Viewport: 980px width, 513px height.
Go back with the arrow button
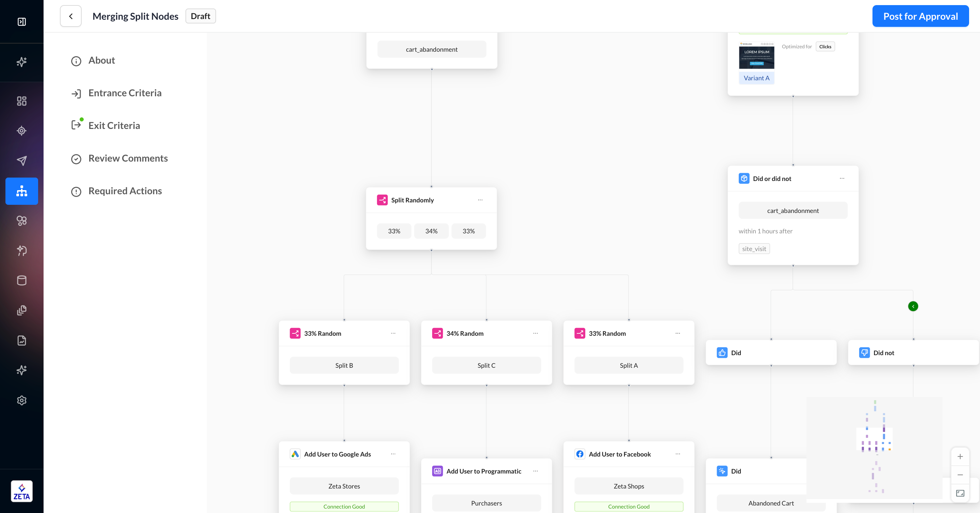point(71,16)
